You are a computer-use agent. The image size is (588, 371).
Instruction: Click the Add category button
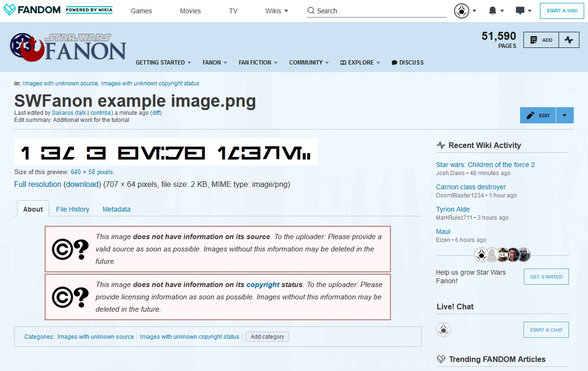point(267,336)
